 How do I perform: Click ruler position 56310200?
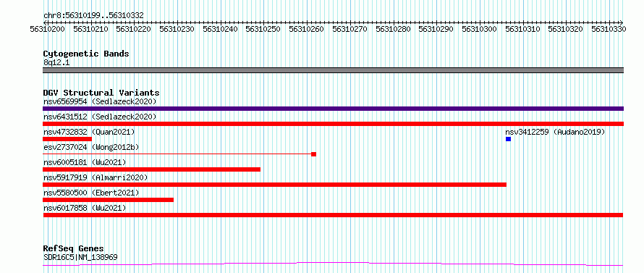[x=48, y=29]
